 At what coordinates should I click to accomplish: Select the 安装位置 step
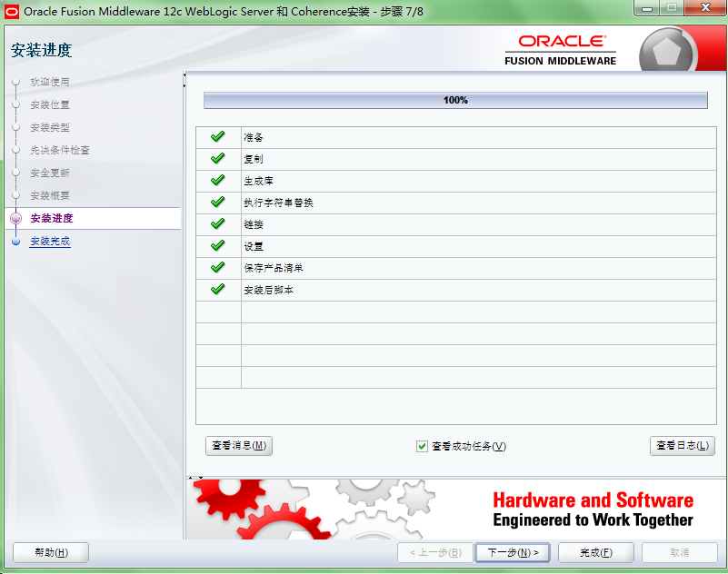click(50, 104)
